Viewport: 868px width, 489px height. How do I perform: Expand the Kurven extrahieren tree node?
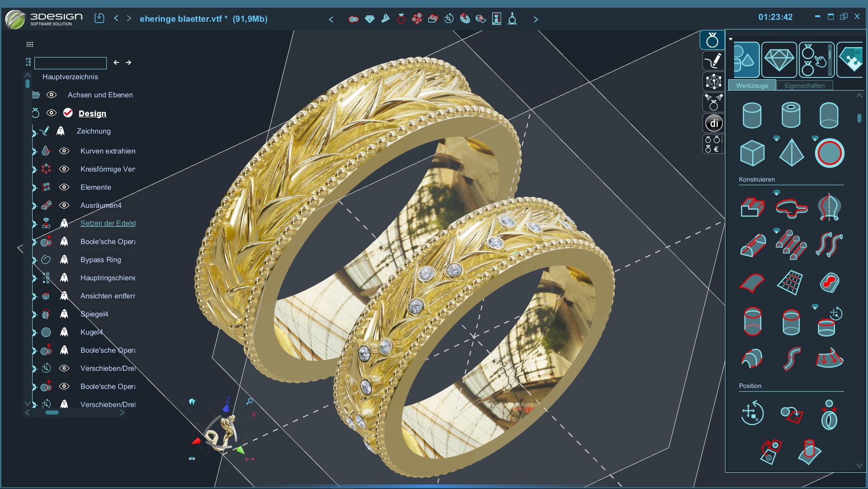[x=34, y=151]
